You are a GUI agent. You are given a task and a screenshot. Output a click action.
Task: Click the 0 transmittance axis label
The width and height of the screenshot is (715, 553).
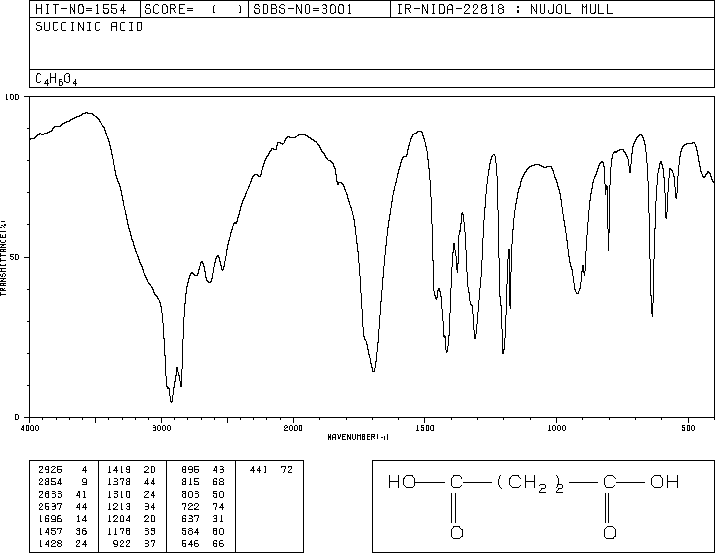tap(17, 418)
